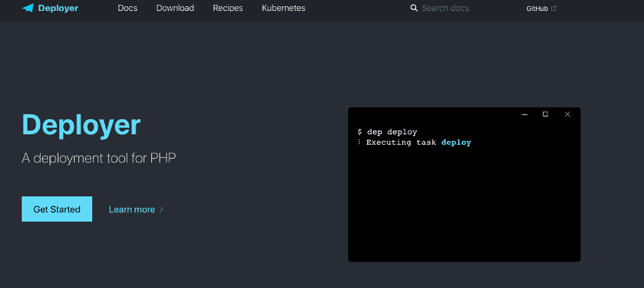Viewport: 644px width, 288px height.
Task: Open the Kubernetes nav link
Action: [x=283, y=8]
